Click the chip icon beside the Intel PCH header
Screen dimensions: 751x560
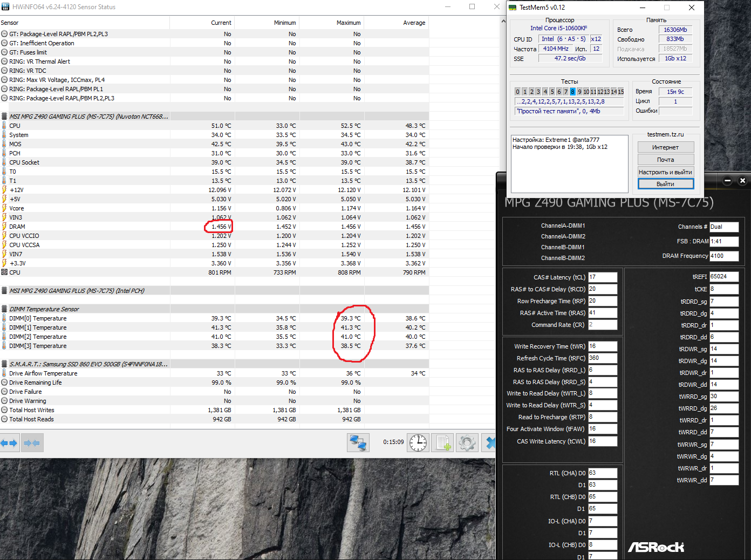(x=4, y=291)
